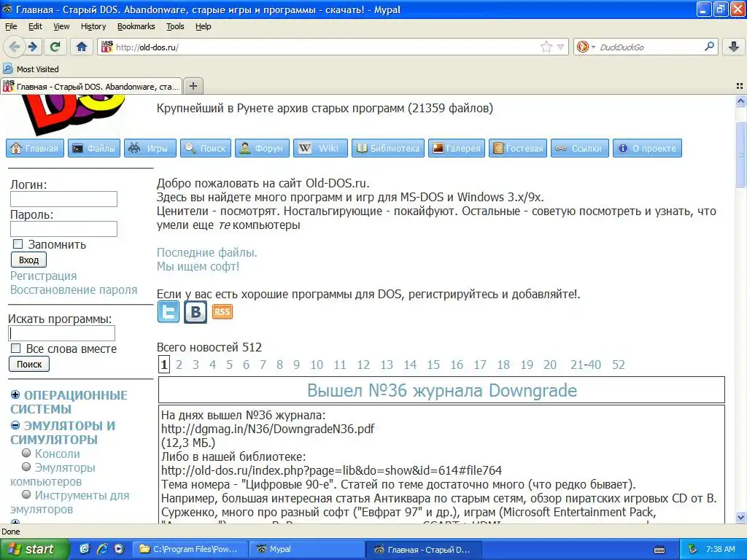Viewport: 747px width, 560px height.
Task: Open the Форум nav button
Action: click(x=262, y=148)
